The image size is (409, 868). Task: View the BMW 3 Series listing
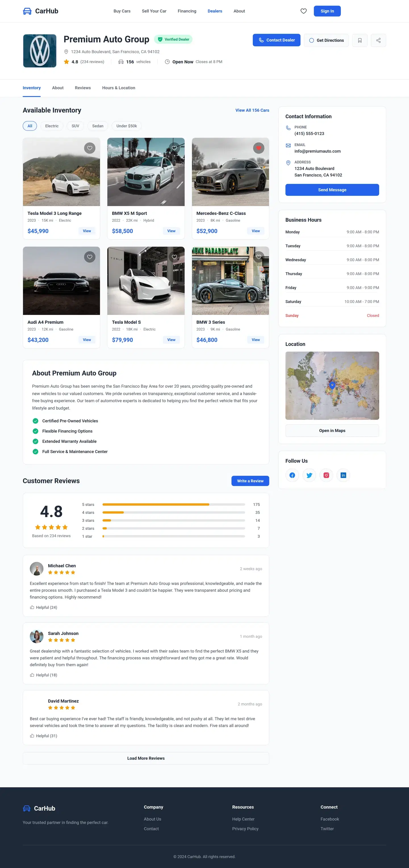click(x=256, y=340)
